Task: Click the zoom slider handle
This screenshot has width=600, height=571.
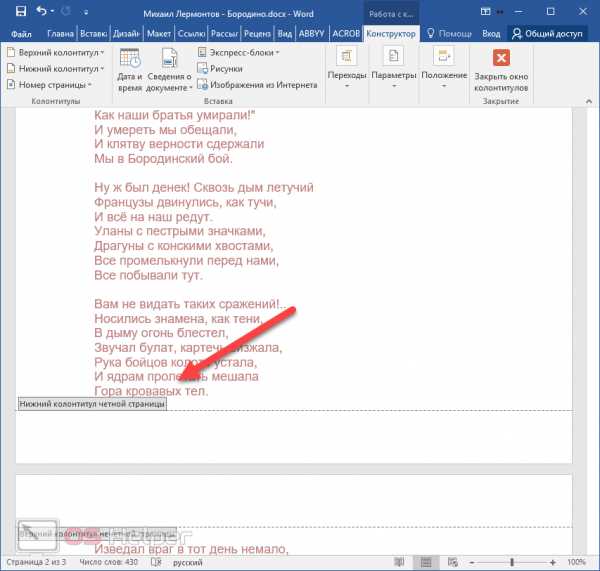Action: coord(512,562)
